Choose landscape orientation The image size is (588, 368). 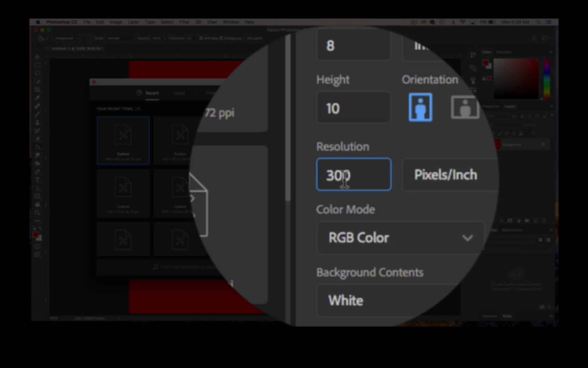click(465, 107)
